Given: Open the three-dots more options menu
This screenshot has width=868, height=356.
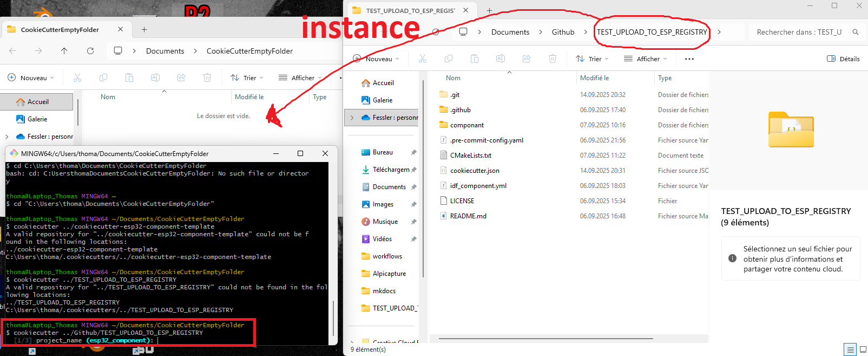Looking at the screenshot, I should click(x=689, y=59).
